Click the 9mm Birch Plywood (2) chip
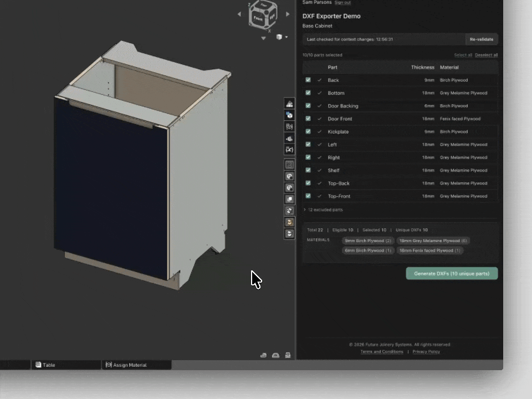Image resolution: width=532 pixels, height=399 pixels. [368, 241]
